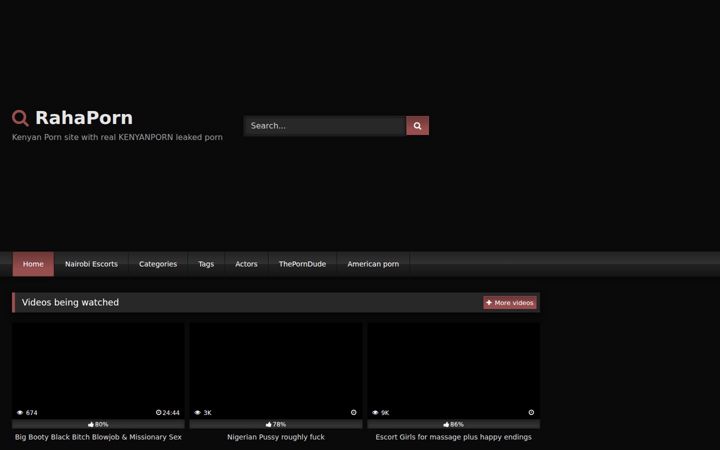Image resolution: width=720 pixels, height=450 pixels.
Task: Open the first video thumbnail with 674 views
Action: (98, 371)
